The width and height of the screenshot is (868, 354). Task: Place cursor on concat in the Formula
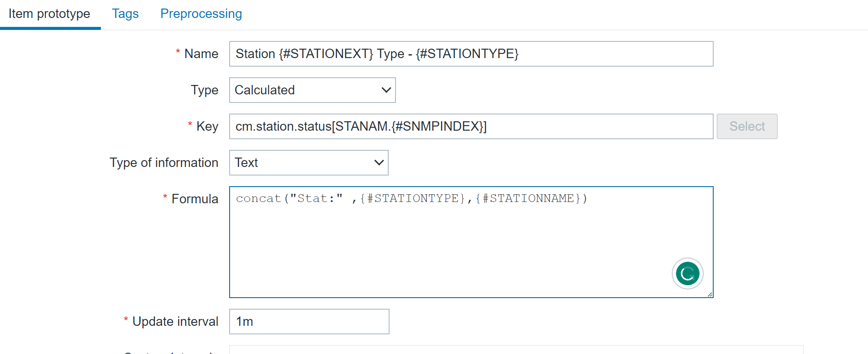click(x=258, y=199)
